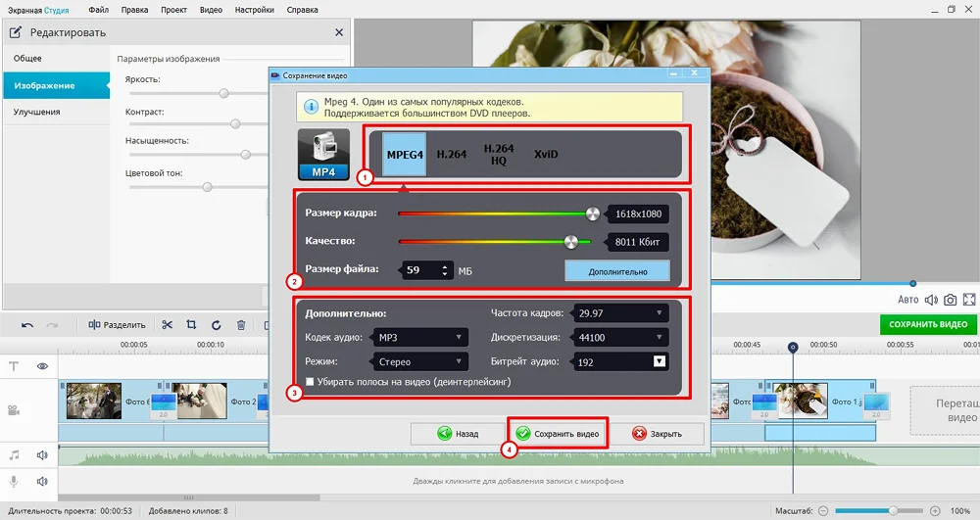The height and width of the screenshot is (520, 980).
Task: Adjust the Качество slider handle
Action: pyautogui.click(x=571, y=241)
